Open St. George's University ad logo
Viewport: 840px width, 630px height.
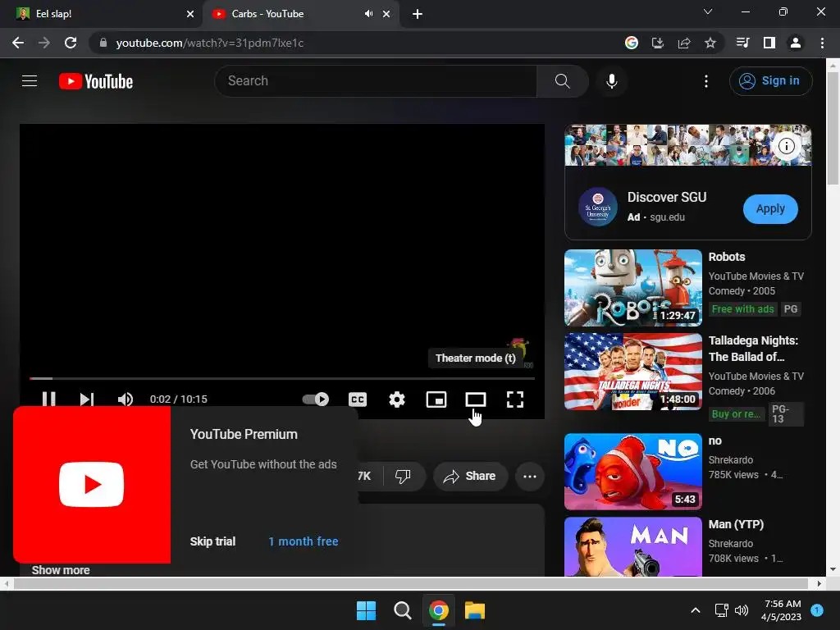coord(598,207)
